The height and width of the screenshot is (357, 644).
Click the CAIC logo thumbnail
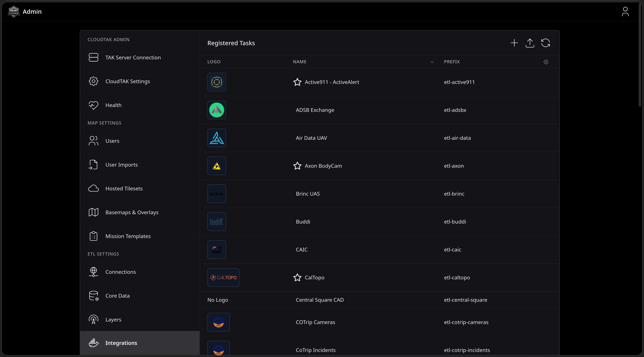[217, 250]
